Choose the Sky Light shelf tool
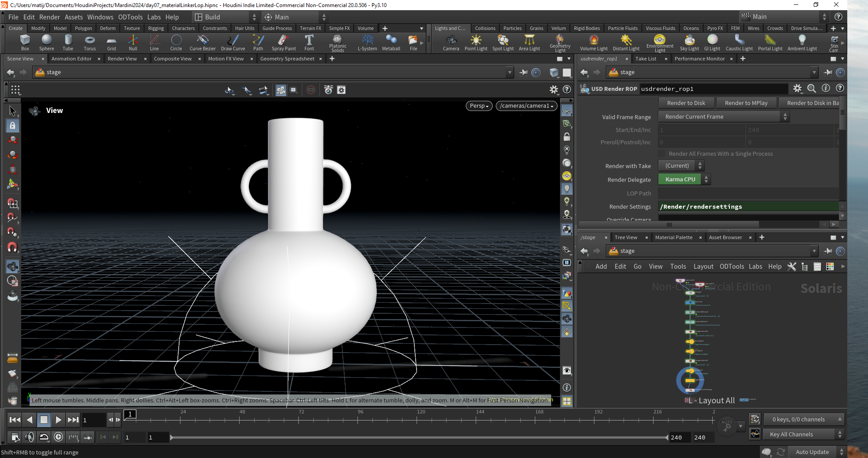Viewport: 868px width, 458px height. pyautogui.click(x=689, y=43)
